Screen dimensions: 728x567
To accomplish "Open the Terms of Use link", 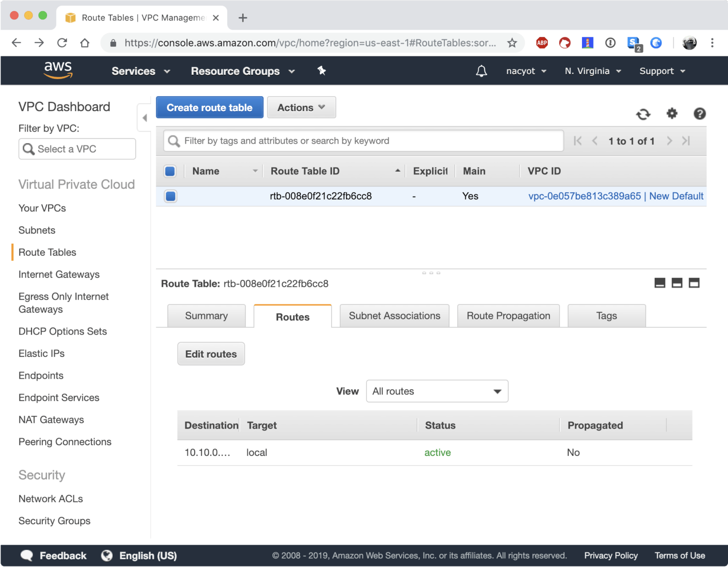I will [x=680, y=556].
